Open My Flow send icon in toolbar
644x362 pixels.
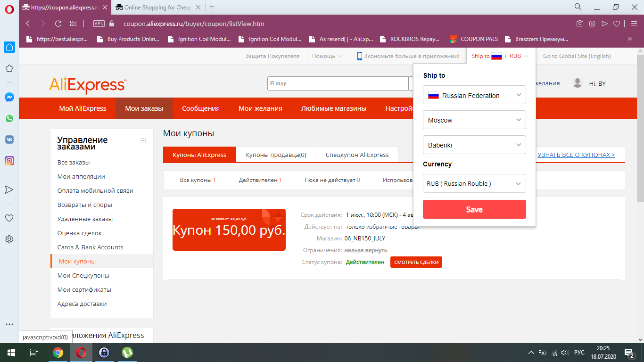pos(604,24)
